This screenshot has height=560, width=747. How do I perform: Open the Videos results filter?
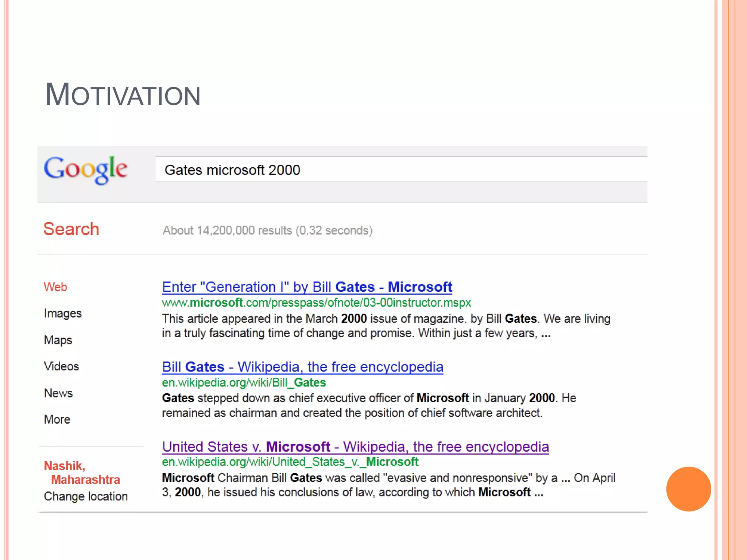tap(61, 366)
